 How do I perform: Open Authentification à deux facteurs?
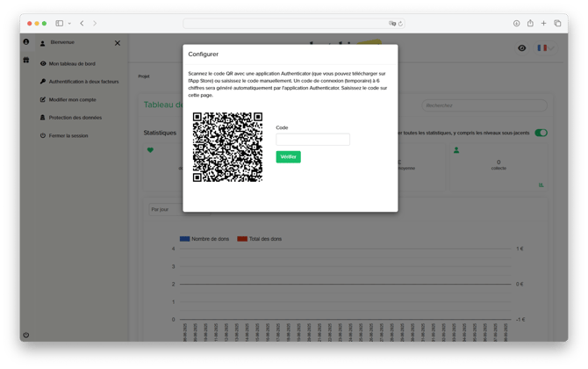pyautogui.click(x=80, y=82)
